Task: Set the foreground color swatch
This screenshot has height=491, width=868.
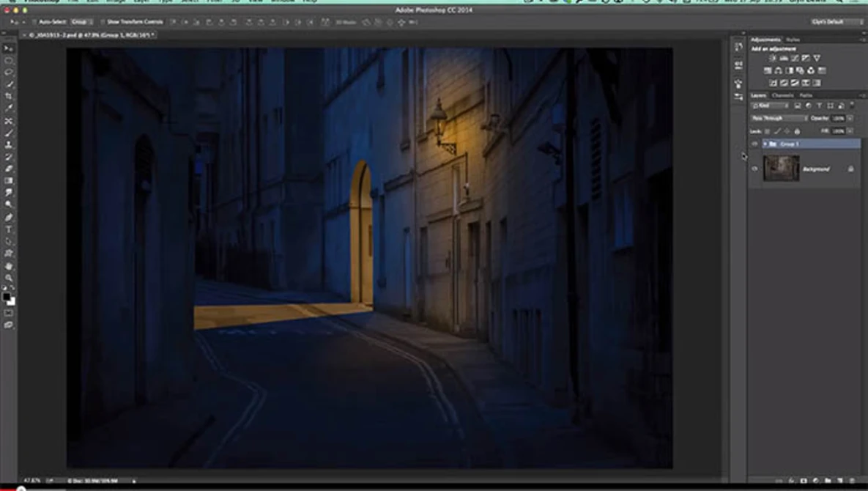Action: pos(6,298)
